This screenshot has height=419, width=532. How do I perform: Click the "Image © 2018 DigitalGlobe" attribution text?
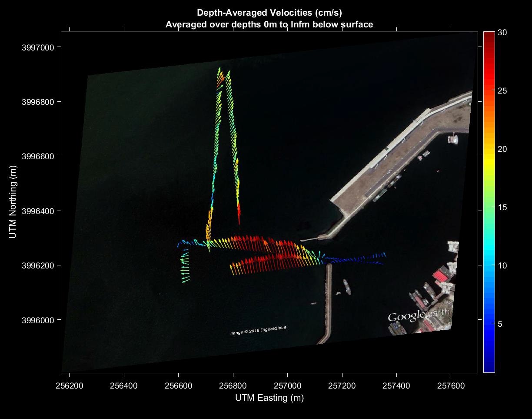(258, 331)
